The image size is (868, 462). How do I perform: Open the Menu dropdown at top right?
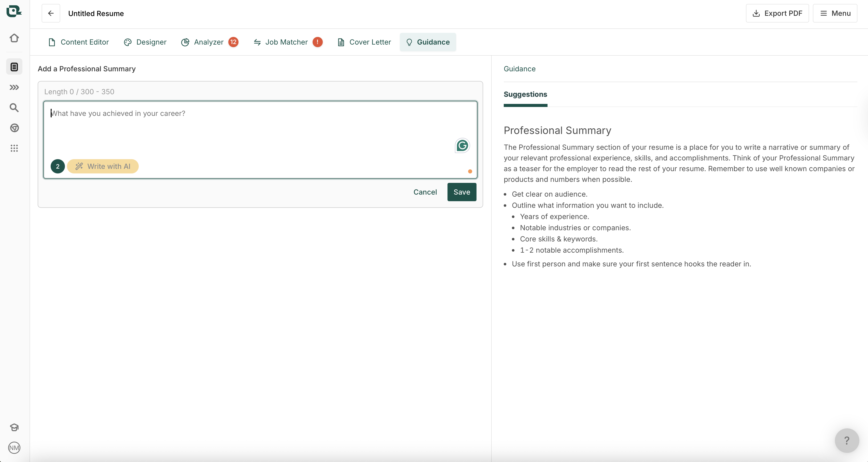pos(835,13)
